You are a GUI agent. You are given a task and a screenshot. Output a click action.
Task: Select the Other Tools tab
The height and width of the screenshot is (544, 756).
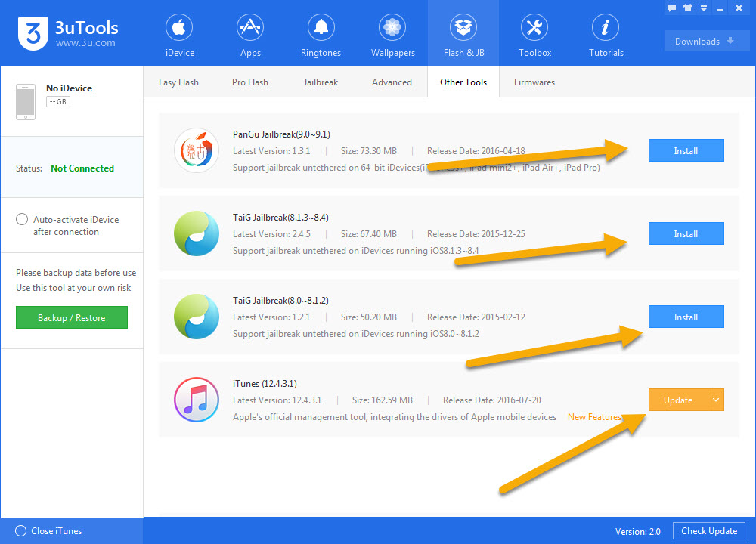[x=463, y=82]
